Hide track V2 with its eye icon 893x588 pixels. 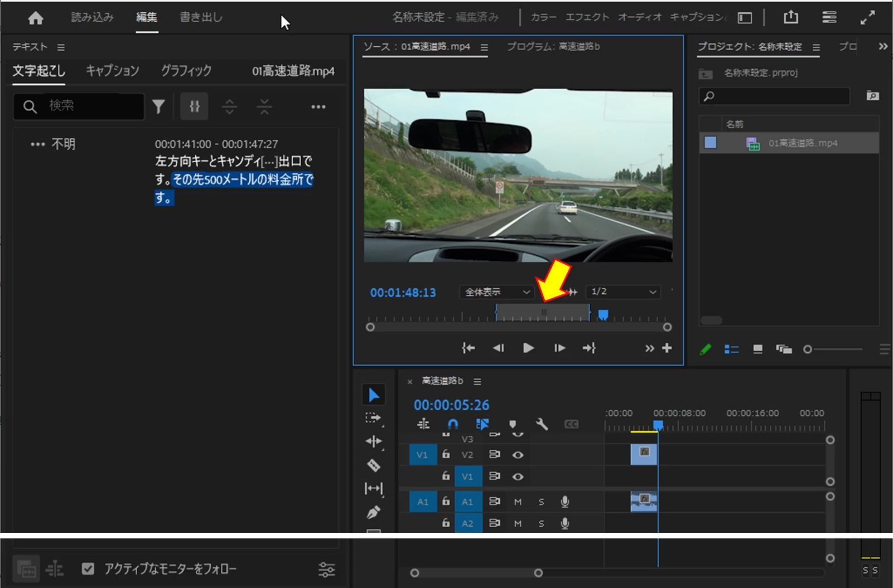click(x=518, y=455)
